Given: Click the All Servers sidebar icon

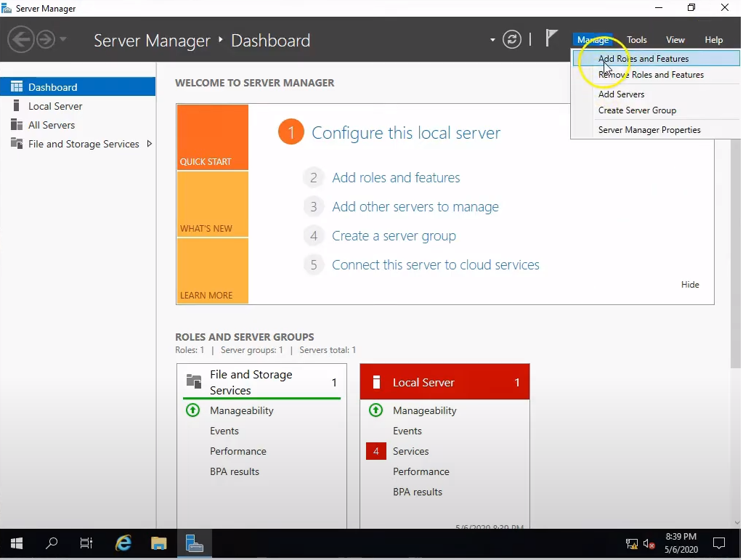Looking at the screenshot, I should tap(17, 124).
